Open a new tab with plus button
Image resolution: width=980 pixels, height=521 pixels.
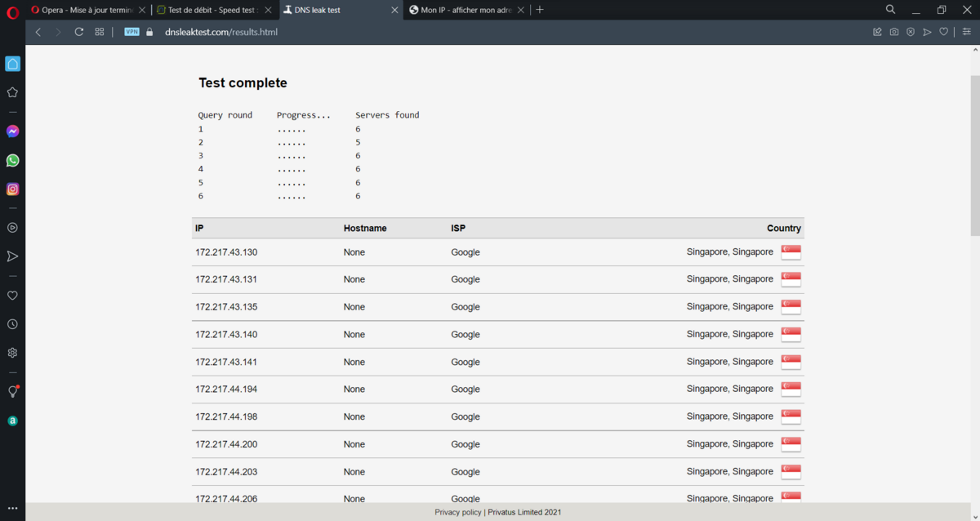(x=540, y=10)
